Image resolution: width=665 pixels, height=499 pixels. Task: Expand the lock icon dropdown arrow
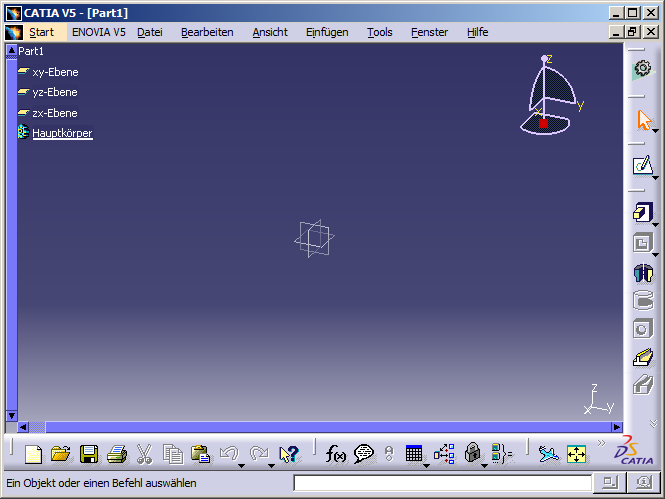(x=484, y=466)
